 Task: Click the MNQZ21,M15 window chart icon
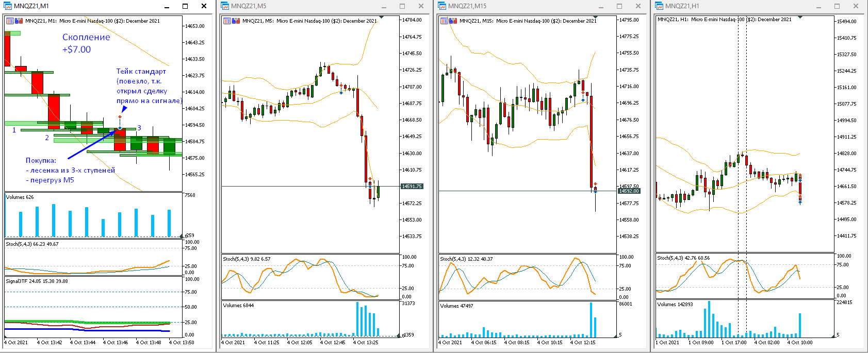point(442,6)
